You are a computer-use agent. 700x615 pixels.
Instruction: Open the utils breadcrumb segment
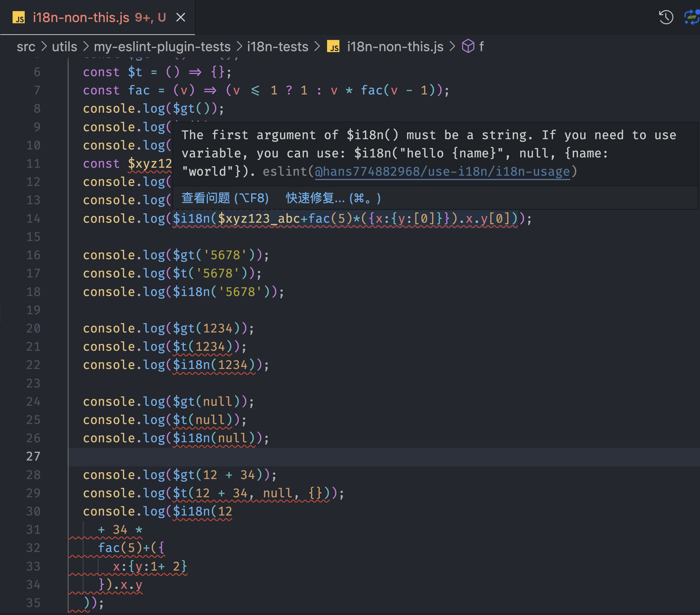click(64, 46)
